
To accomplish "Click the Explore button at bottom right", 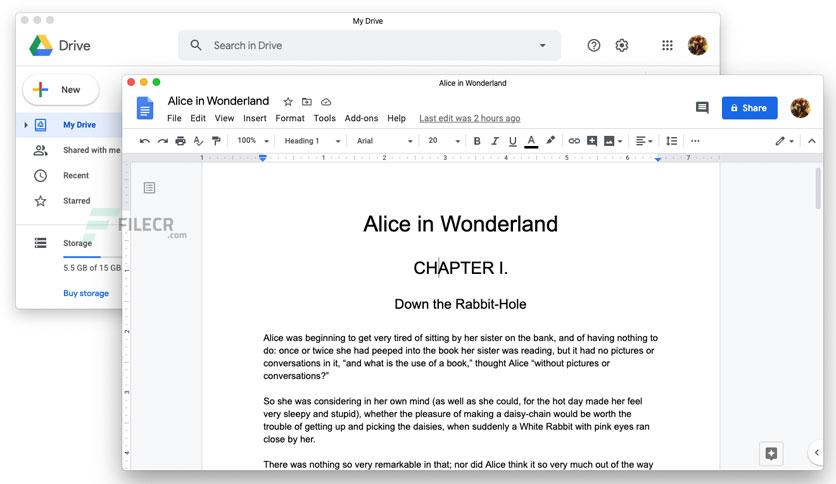I will (x=771, y=454).
